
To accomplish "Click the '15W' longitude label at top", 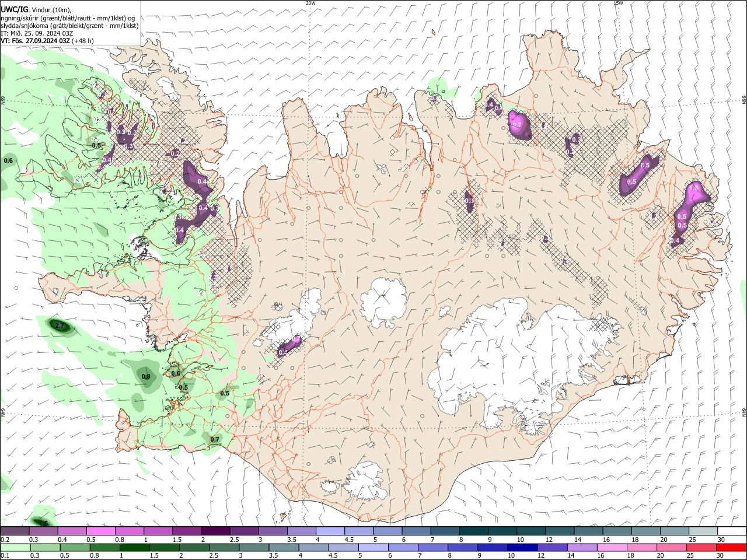I will (618, 3).
